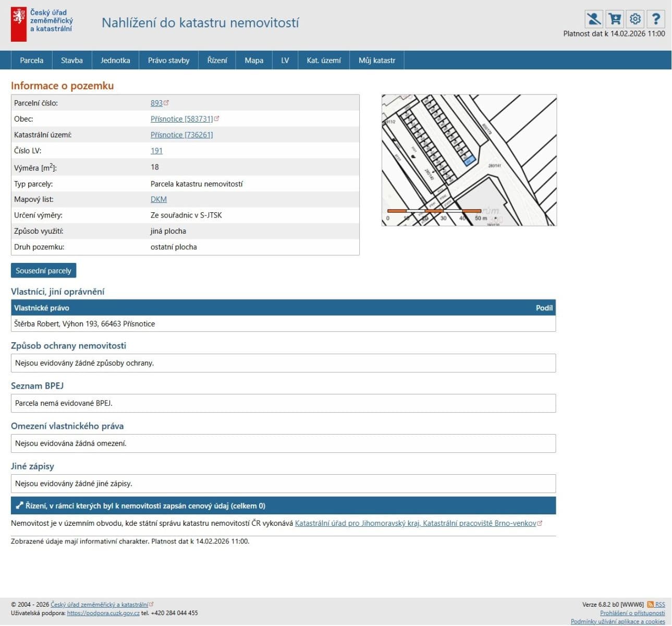Screen dimensions: 672x626
Task: Open settings via the gear icon
Action: (635, 19)
